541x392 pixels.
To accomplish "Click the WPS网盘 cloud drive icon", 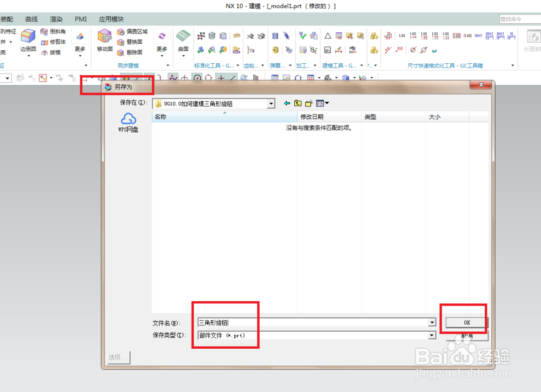I will pos(128,122).
